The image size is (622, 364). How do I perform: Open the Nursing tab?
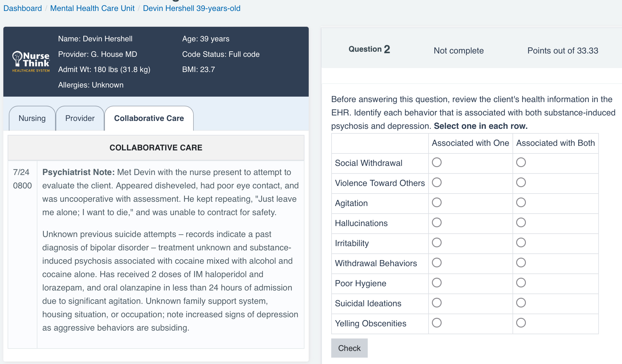(32, 118)
